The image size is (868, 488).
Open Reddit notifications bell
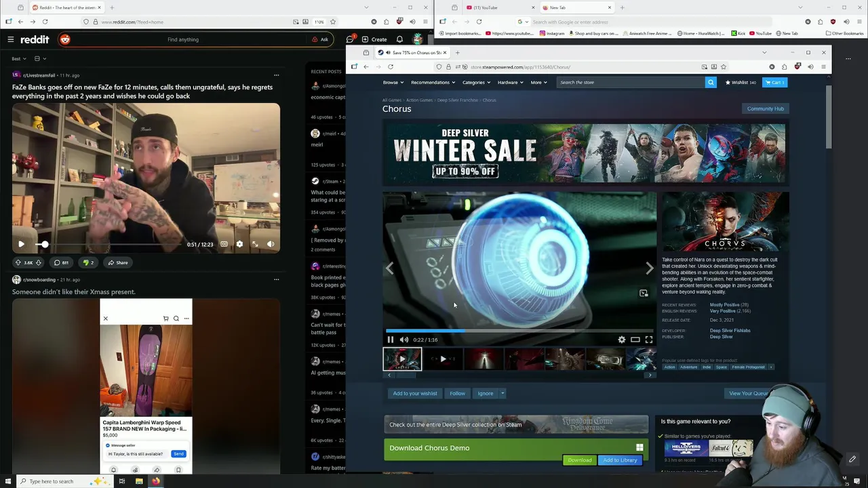pos(399,39)
